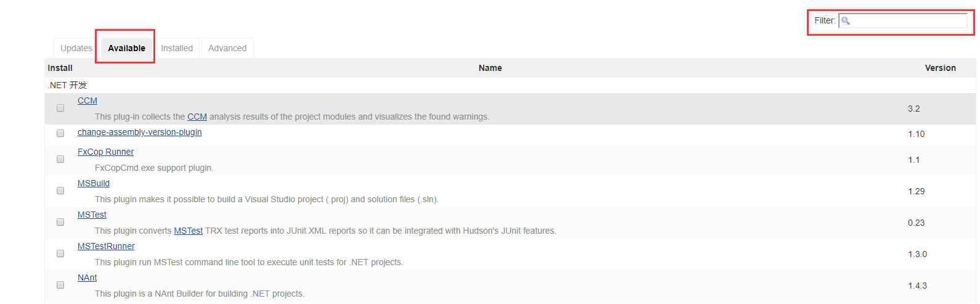Click the NAnt plugin link
The width and height of the screenshot is (980, 304).
(87, 277)
